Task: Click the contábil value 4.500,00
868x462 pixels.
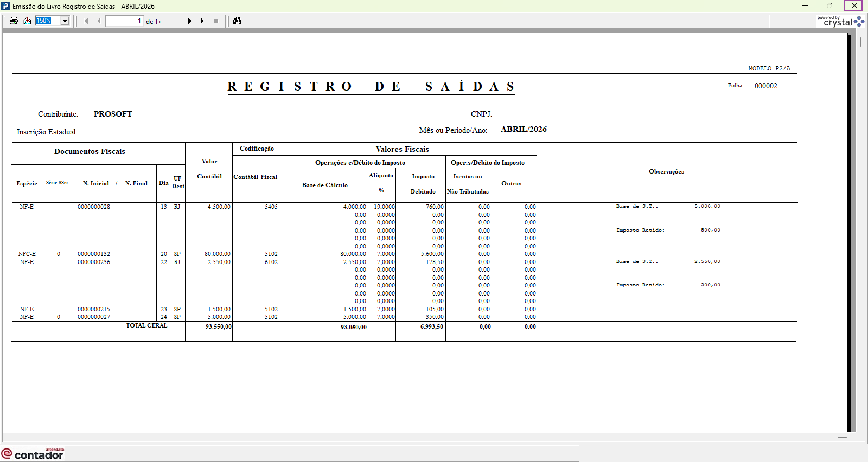Action: [x=219, y=207]
